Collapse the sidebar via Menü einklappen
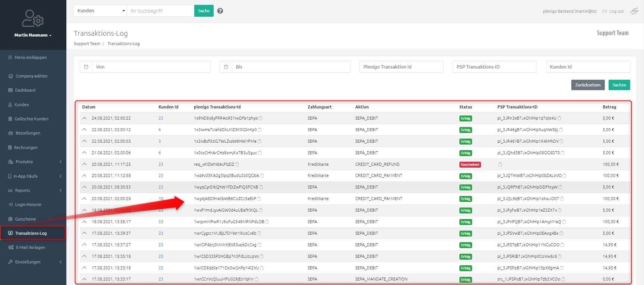This screenshot has height=285, width=644. point(27,57)
